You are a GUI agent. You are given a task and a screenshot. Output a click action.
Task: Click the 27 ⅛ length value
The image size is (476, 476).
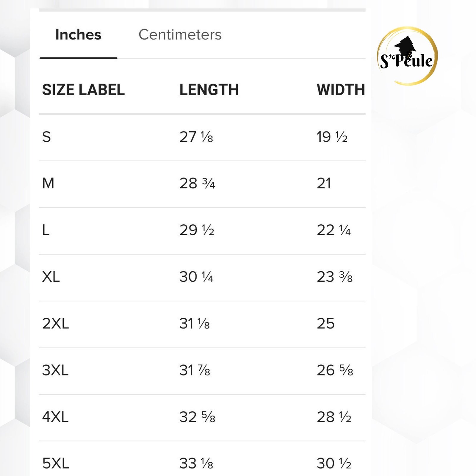coord(196,137)
